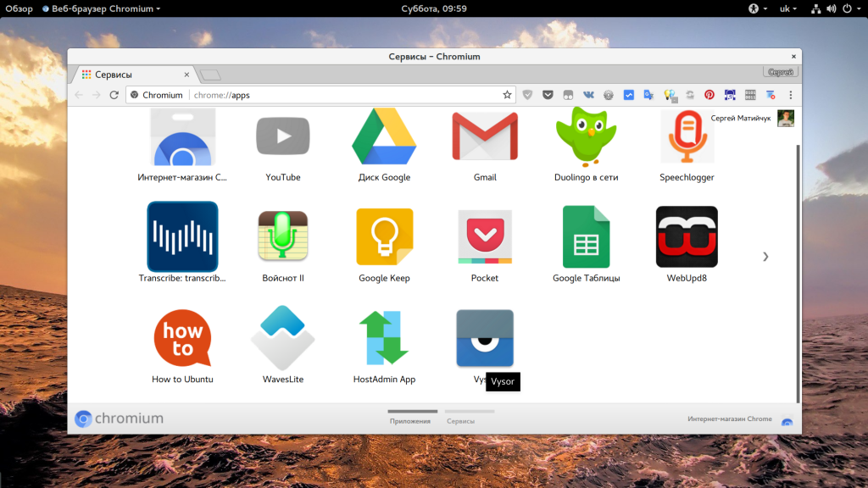Click the Pinterest extension icon
The height and width of the screenshot is (488, 868).
click(x=709, y=95)
